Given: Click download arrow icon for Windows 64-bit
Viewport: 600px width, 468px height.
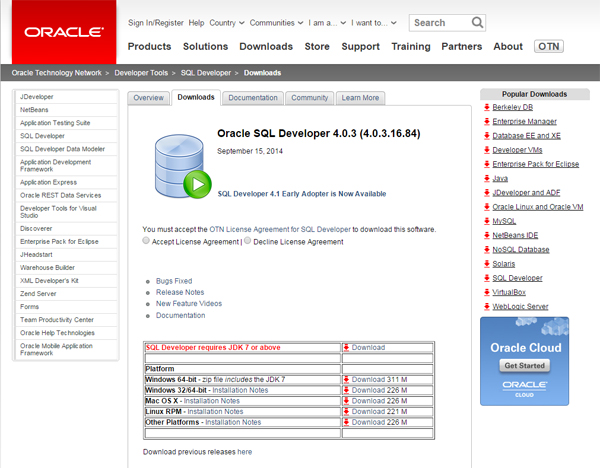Looking at the screenshot, I should point(346,380).
